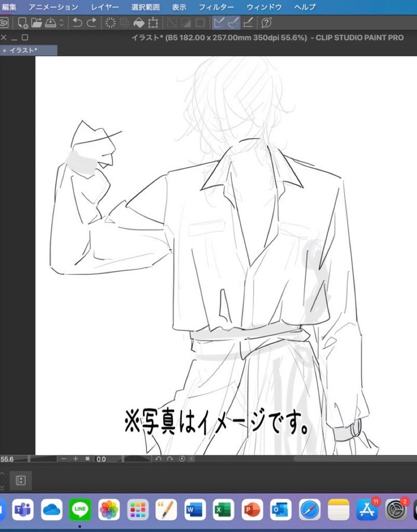
Task: Open Microsoft Teams from the dock
Action: (x=23, y=510)
